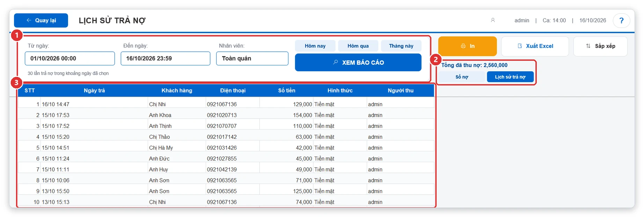Screen dimensions: 644x217
Task: Open the Nhân viên dropdown showing Toàn quán
Action: click(x=252, y=58)
